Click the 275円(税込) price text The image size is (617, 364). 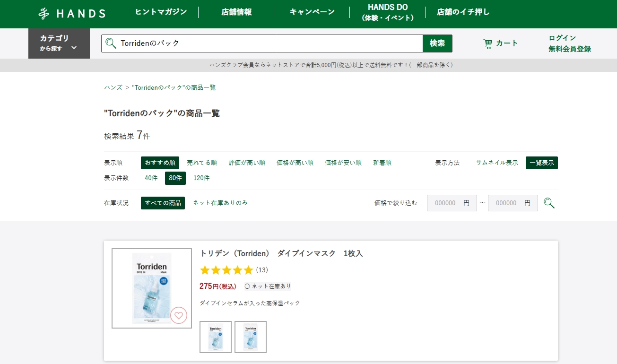(218, 286)
